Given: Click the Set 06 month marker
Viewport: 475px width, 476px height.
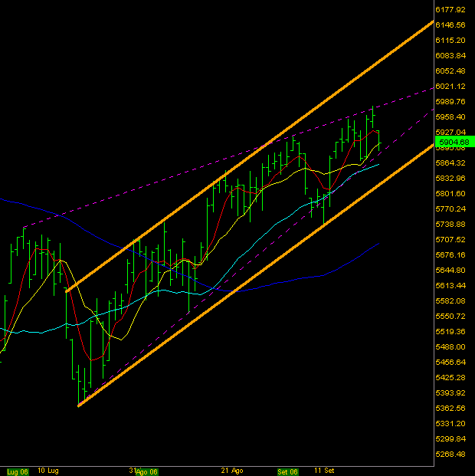Looking at the screenshot, I should click(x=287, y=471).
